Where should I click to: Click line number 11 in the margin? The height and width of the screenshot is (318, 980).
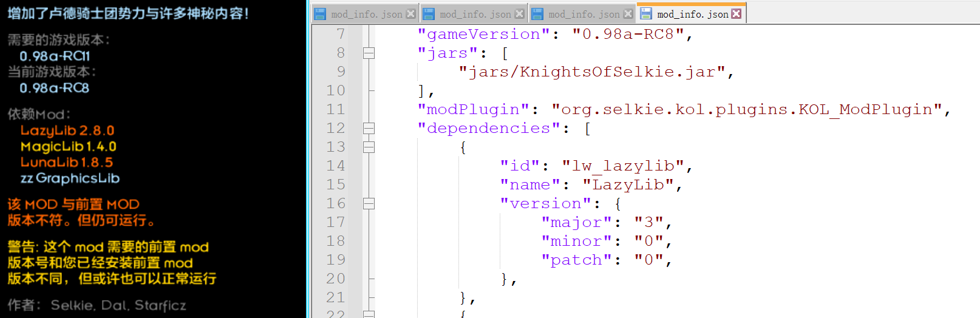(x=336, y=110)
